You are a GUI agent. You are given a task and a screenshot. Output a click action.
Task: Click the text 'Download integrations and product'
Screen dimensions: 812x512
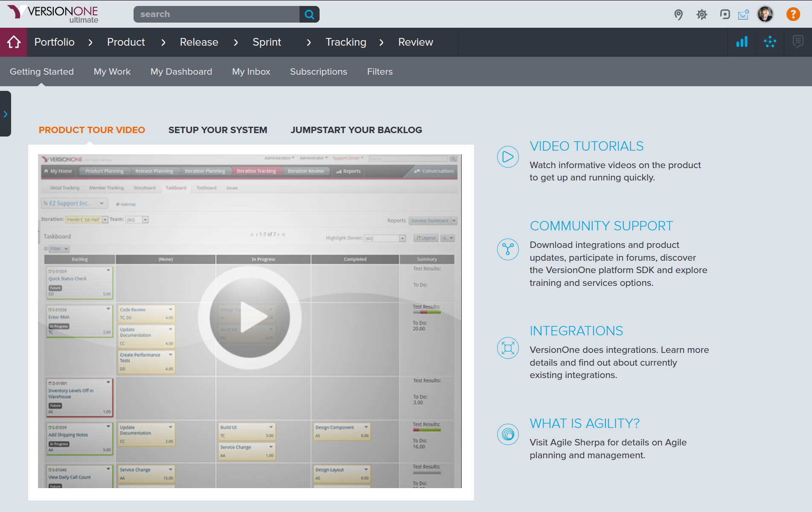click(x=604, y=245)
